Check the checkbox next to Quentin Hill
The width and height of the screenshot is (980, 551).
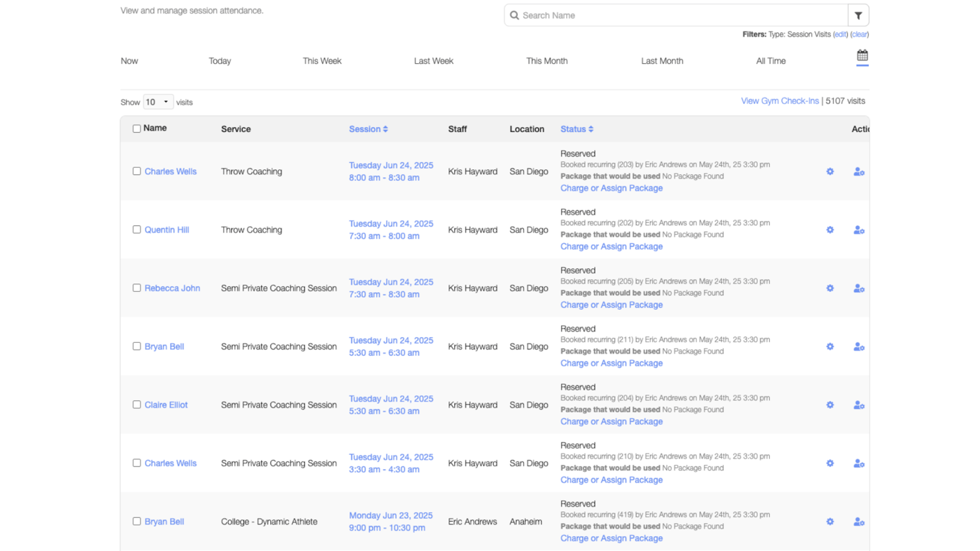136,230
